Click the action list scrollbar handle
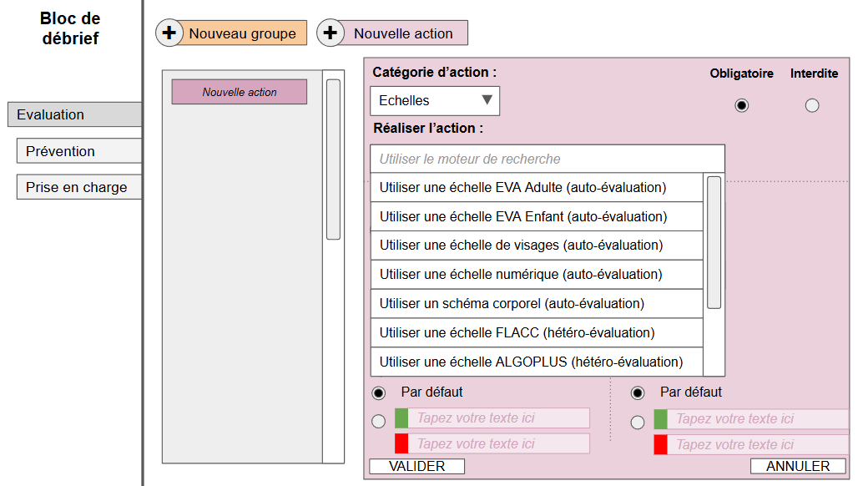Image resolution: width=868 pixels, height=486 pixels. click(x=714, y=242)
